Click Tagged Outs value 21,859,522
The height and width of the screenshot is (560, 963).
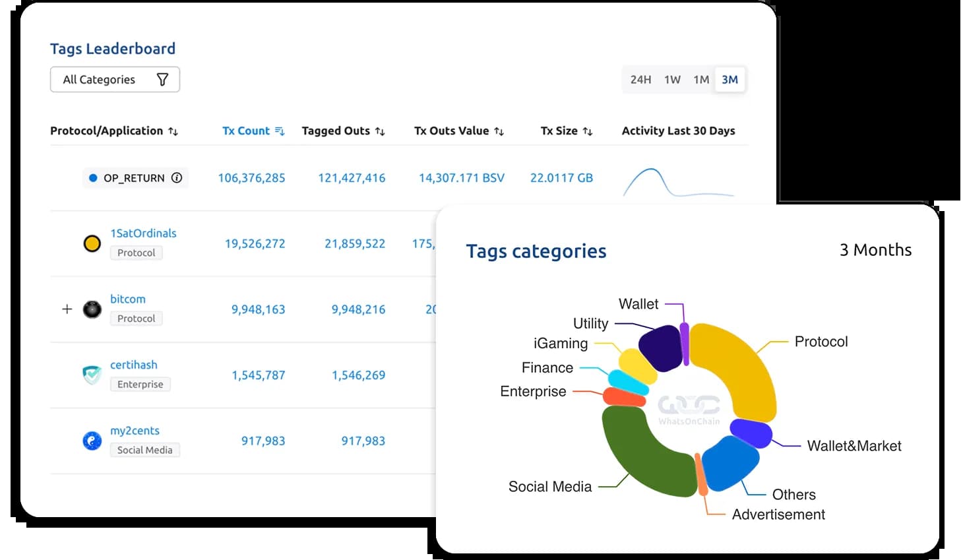355,243
